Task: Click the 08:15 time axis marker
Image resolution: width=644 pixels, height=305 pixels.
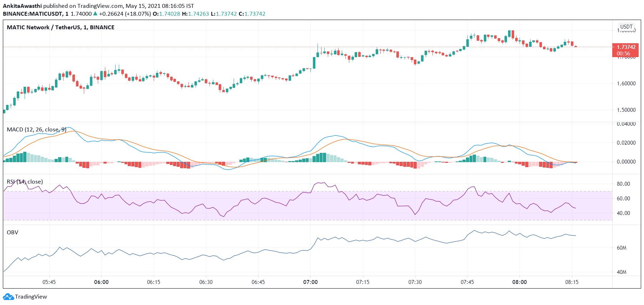Action: [572, 282]
